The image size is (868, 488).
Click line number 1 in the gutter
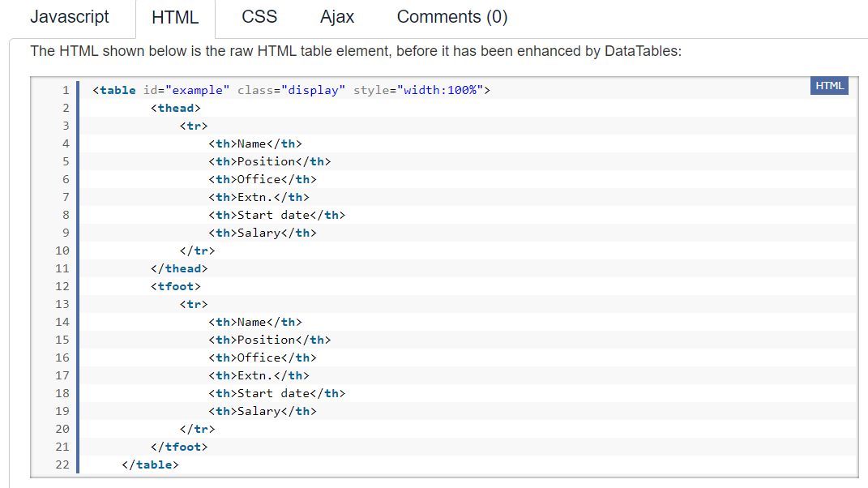tap(66, 90)
